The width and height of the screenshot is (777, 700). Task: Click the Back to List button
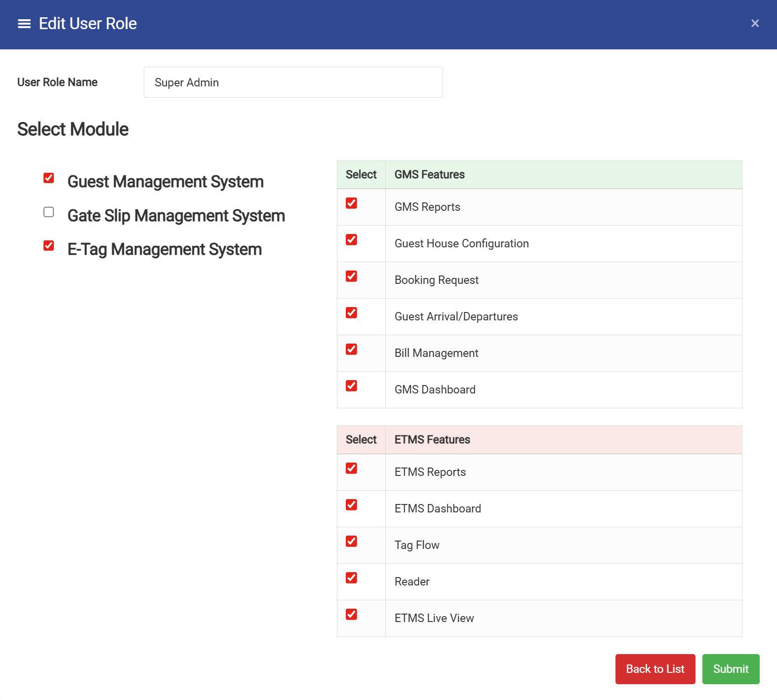[x=655, y=669]
